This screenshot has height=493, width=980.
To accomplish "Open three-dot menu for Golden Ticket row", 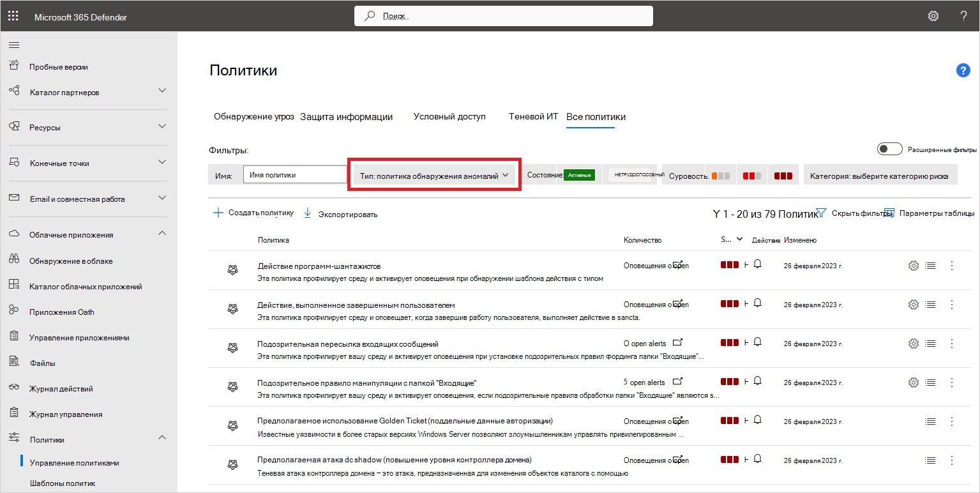I will point(952,421).
